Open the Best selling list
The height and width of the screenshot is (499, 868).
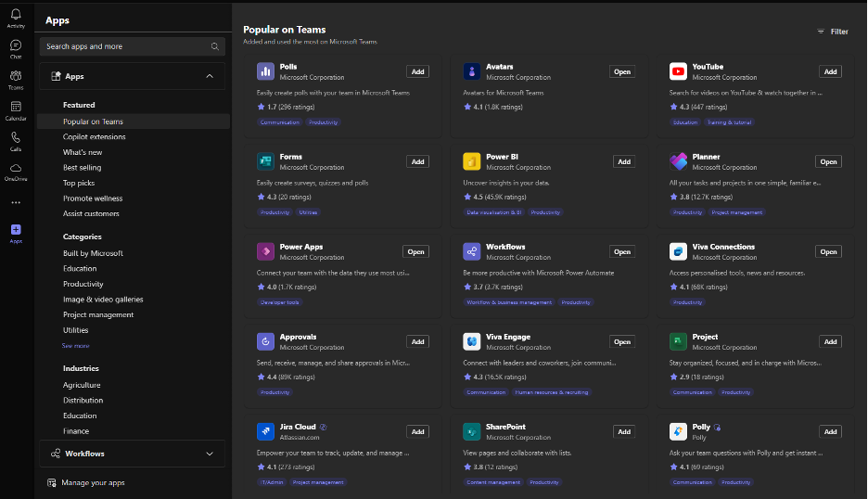pos(82,167)
